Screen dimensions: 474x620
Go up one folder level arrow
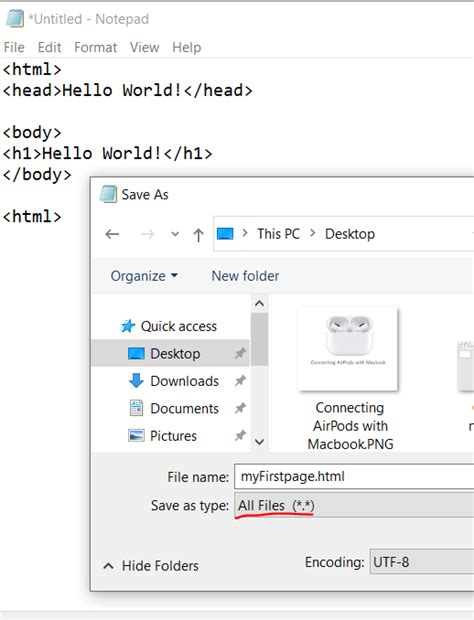(198, 235)
